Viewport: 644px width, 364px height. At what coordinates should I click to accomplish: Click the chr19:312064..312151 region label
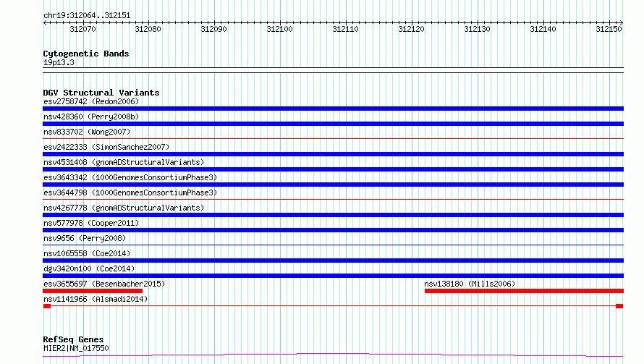(x=87, y=16)
